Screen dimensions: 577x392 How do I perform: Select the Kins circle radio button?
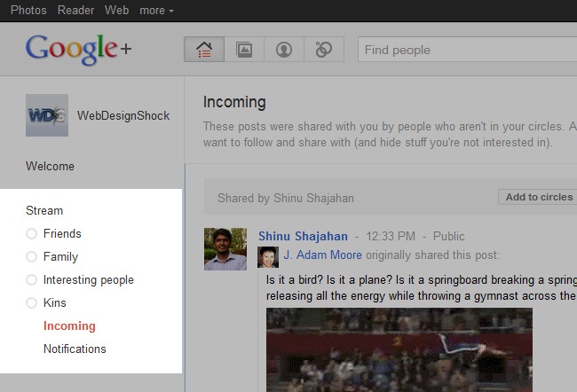click(32, 302)
